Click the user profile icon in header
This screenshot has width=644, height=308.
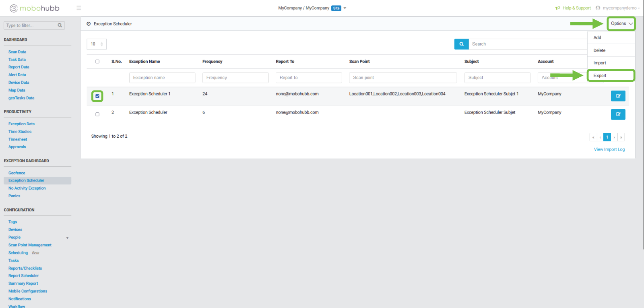point(598,8)
